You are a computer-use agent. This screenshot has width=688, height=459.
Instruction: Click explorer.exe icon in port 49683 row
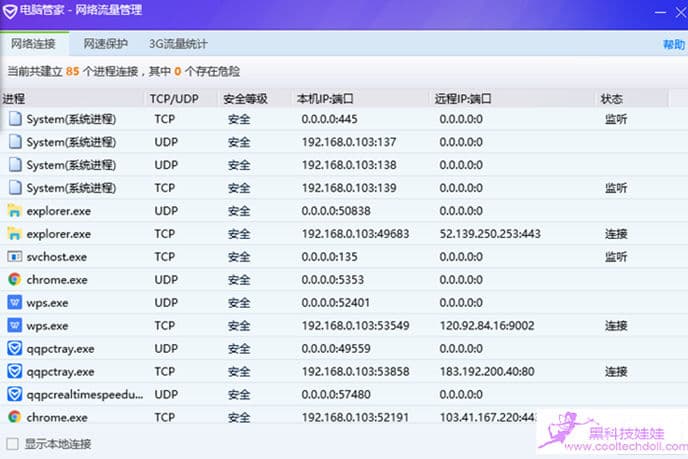click(14, 233)
